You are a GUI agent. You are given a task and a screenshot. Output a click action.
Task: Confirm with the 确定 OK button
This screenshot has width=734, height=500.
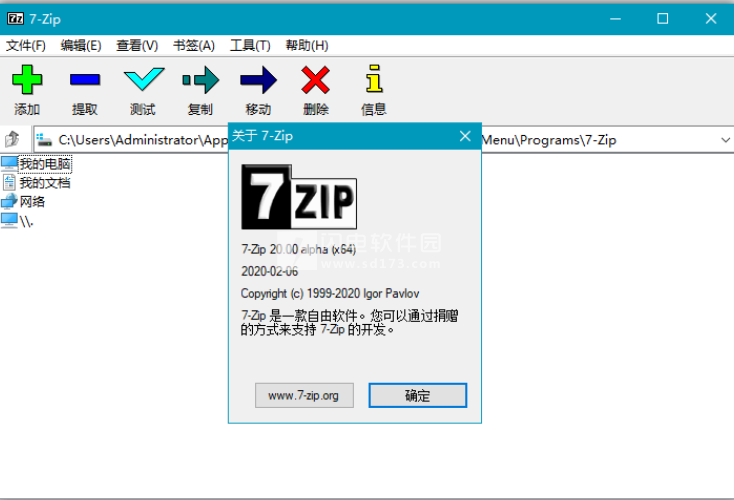point(418,396)
